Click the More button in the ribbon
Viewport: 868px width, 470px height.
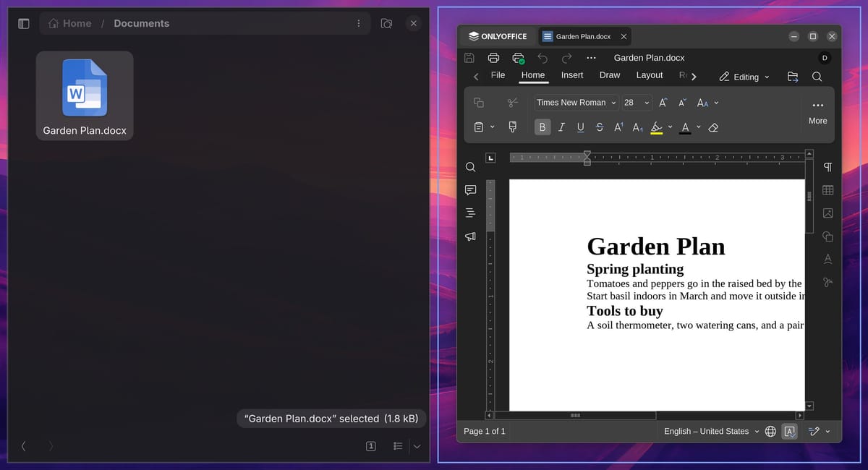[818, 112]
